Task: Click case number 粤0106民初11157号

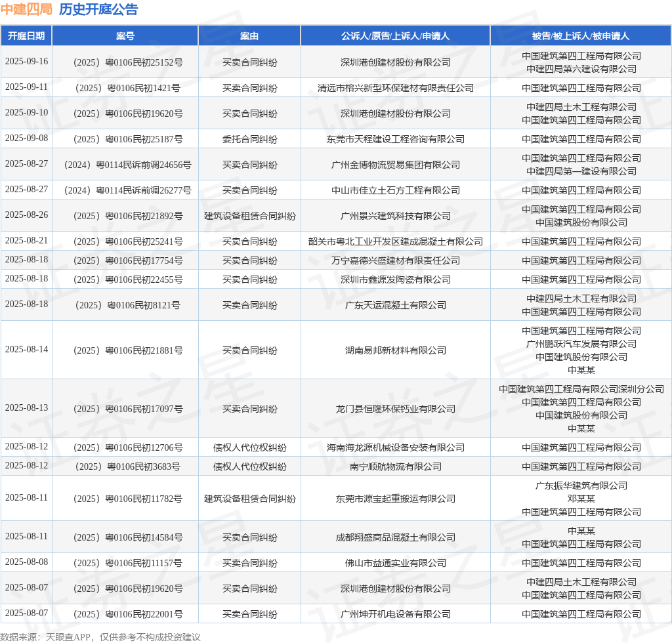Action: click(x=128, y=564)
